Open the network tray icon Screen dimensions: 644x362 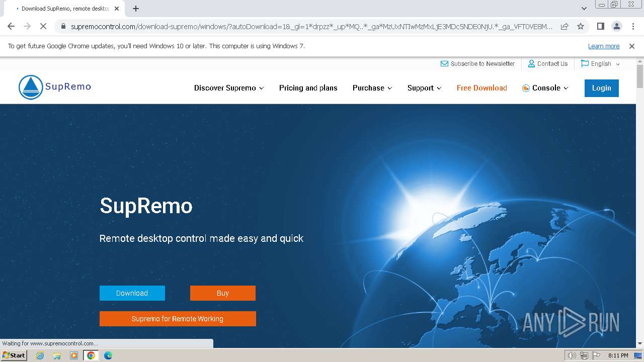[584, 355]
